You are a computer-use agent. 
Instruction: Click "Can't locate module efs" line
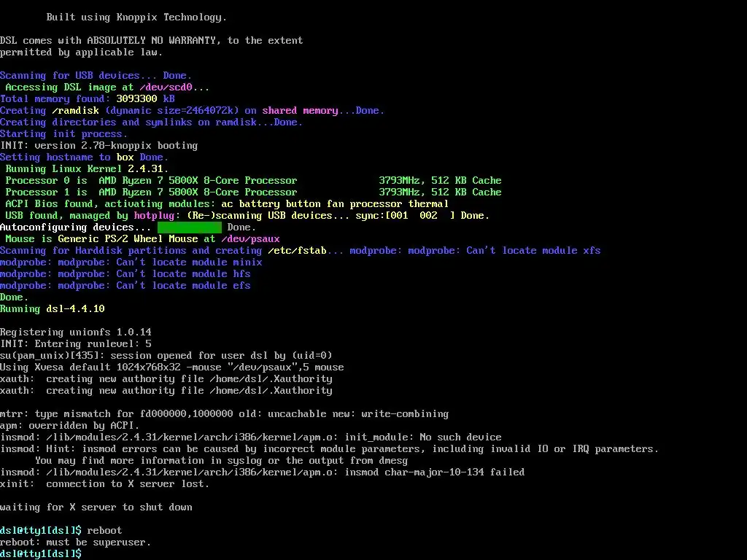coord(125,286)
